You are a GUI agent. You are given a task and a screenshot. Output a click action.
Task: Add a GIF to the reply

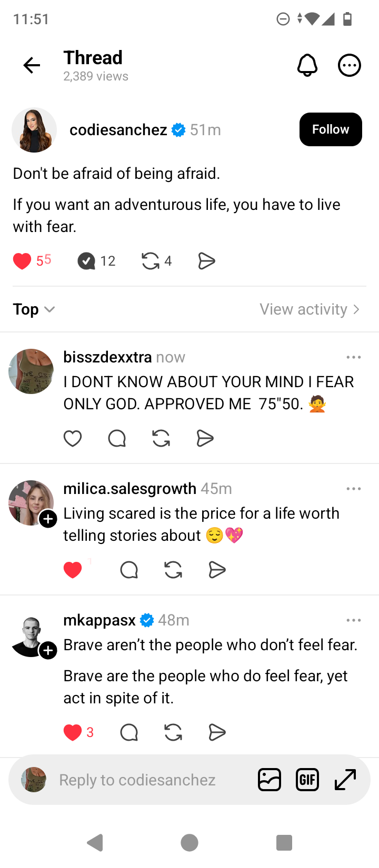tap(307, 780)
